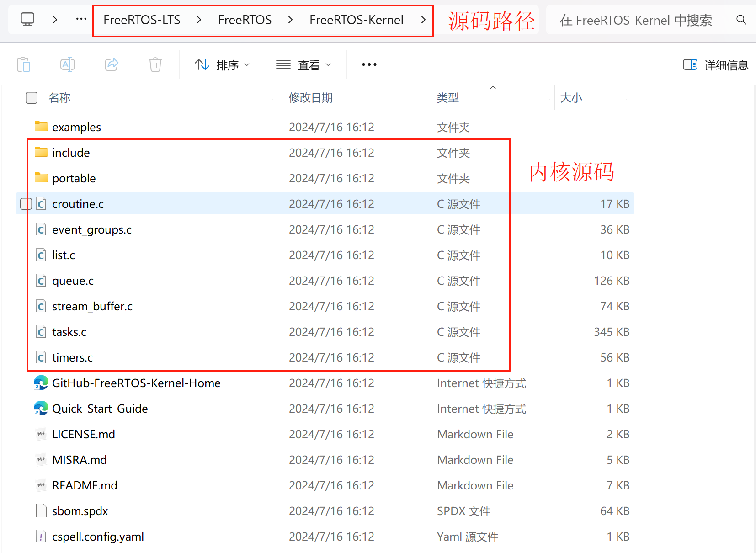
Task: Open the 排序 sort dropdown
Action: pos(222,65)
